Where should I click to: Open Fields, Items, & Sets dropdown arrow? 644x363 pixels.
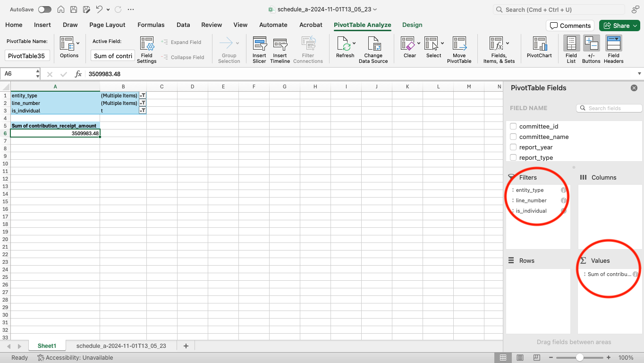(508, 43)
